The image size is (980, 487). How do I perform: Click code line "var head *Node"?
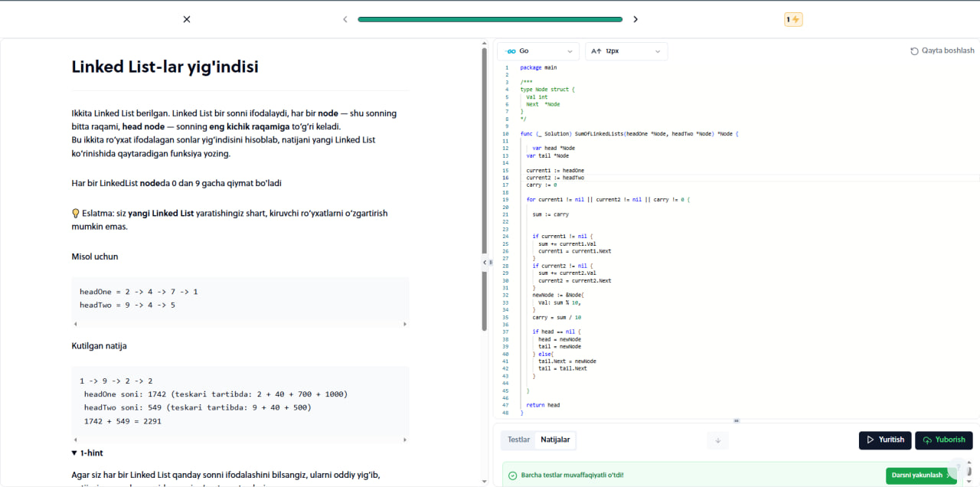tap(554, 148)
